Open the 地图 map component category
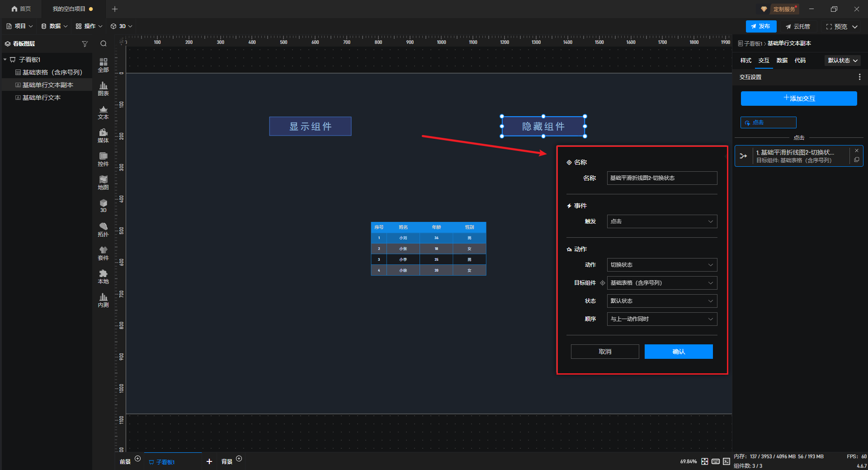The image size is (868, 470). [x=103, y=183]
